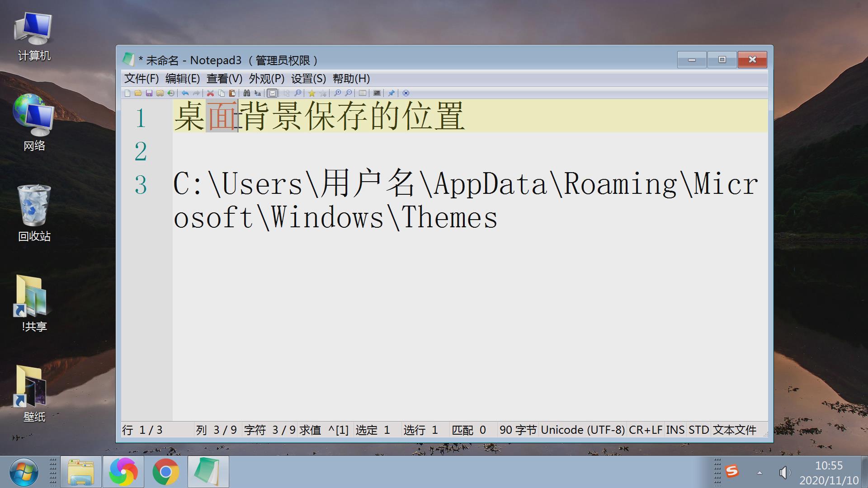Viewport: 868px width, 488px height.
Task: Open the 外观(P) menu
Action: pos(266,79)
